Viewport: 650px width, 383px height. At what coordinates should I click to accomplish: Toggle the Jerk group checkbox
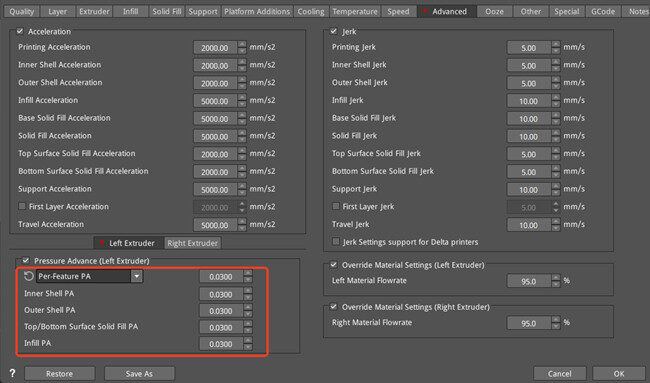[334, 32]
